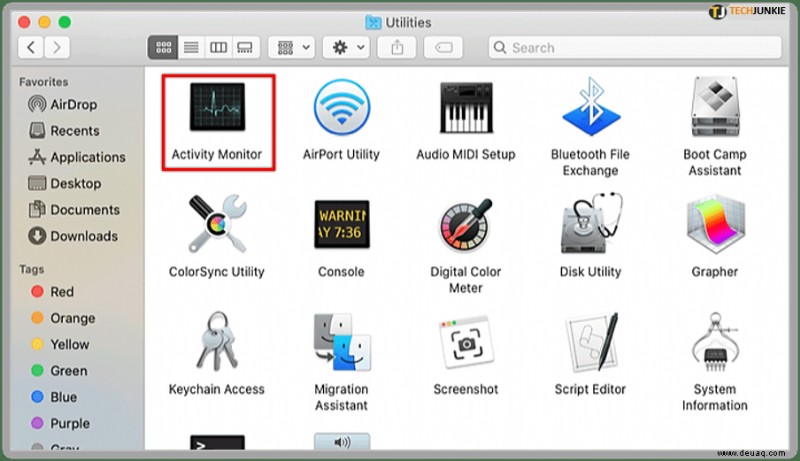This screenshot has width=800, height=461.
Task: Open the speaker utility icon in bottom row
Action: click(342, 442)
